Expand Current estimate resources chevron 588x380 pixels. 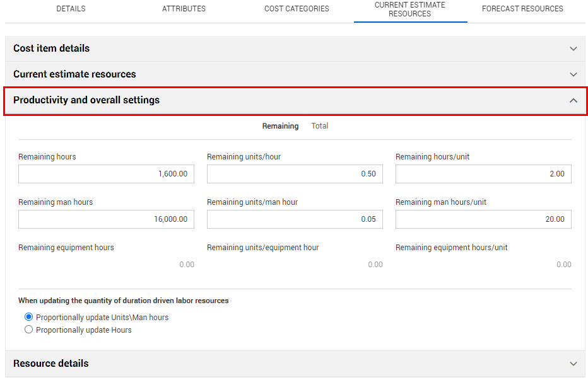coord(573,74)
